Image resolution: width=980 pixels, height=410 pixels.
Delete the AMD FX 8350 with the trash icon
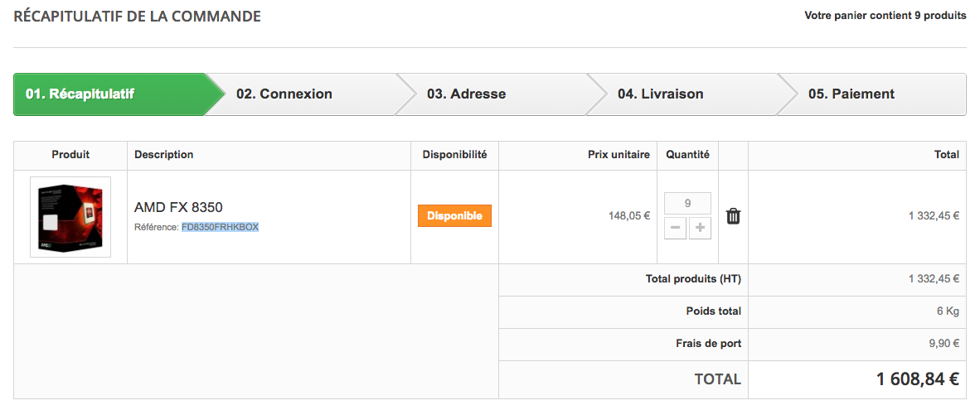click(x=733, y=216)
